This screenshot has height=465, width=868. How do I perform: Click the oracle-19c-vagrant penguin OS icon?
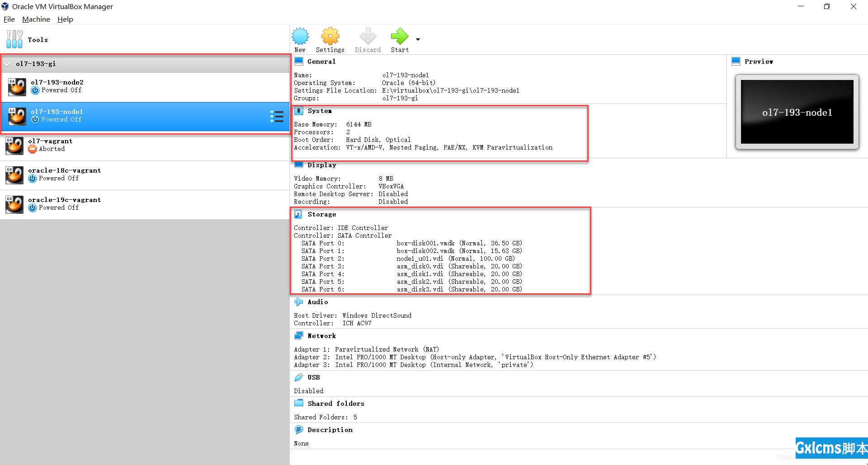pos(14,204)
